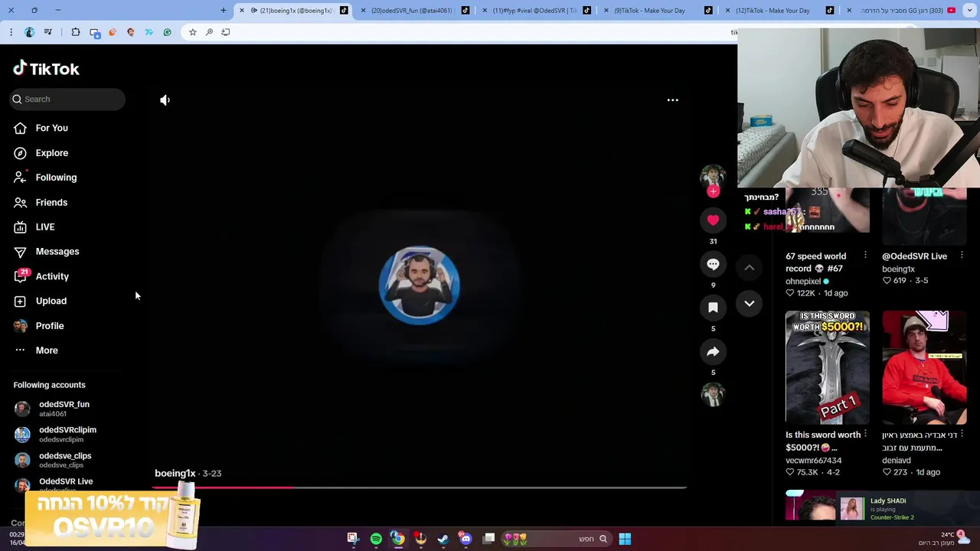Open options for 67 speed world record video
The height and width of the screenshot is (551, 980).
point(865,256)
